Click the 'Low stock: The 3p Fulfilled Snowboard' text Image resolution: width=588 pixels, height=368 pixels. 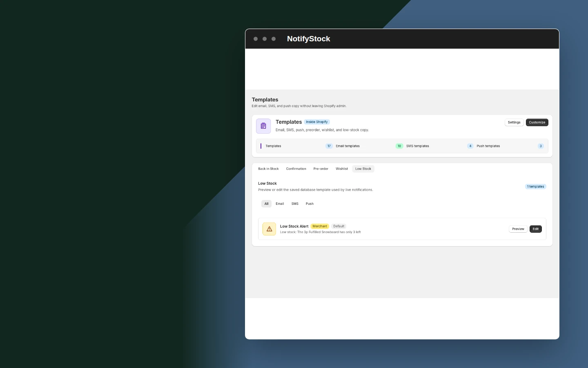click(320, 232)
